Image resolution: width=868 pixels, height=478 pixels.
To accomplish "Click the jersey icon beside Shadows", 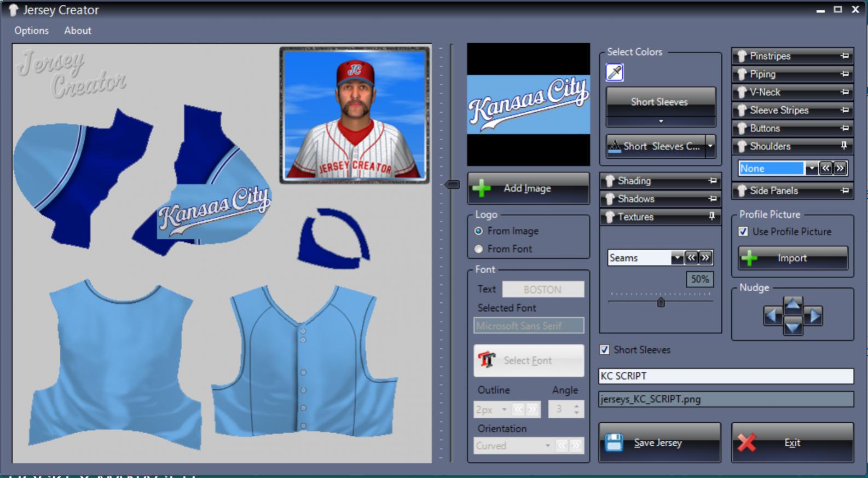I will pos(610,199).
